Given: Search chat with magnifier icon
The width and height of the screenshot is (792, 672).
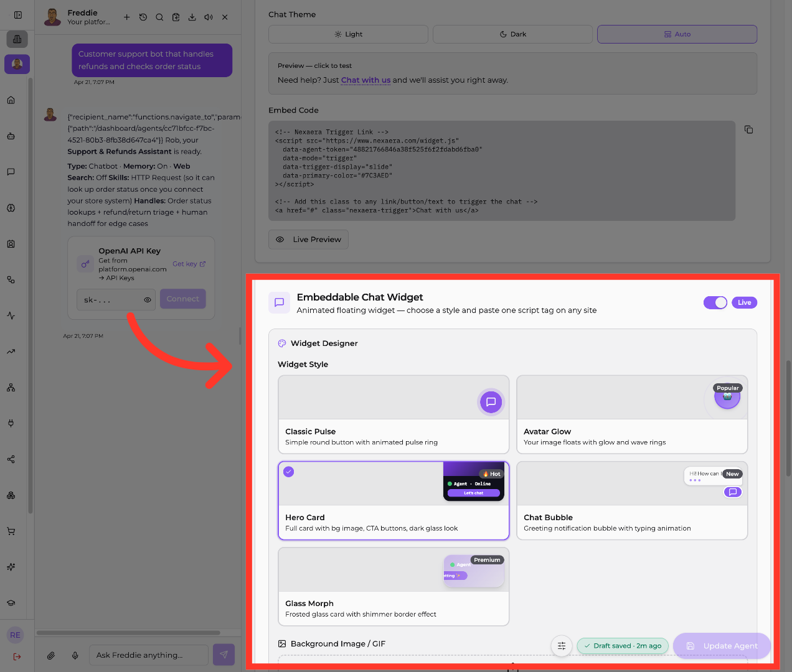Looking at the screenshot, I should (159, 17).
